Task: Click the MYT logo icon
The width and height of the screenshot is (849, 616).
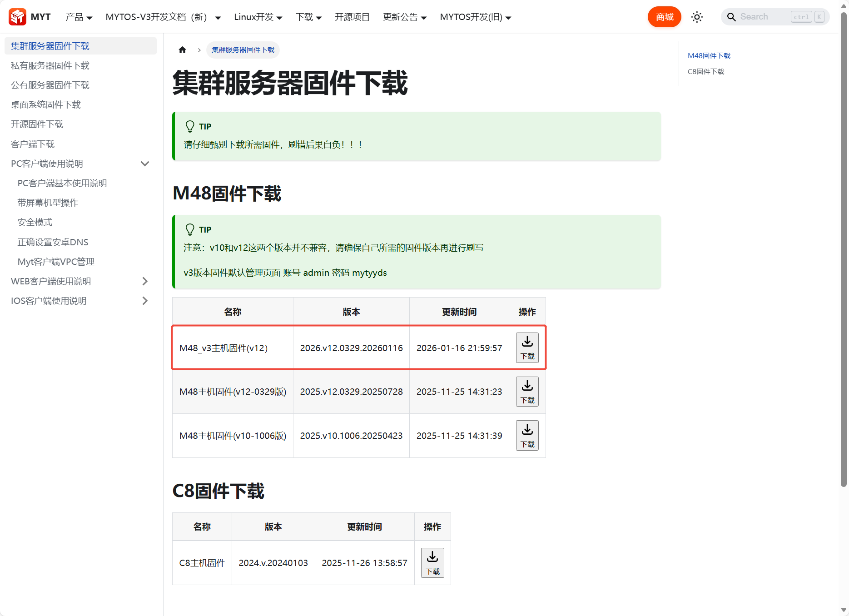Action: pyautogui.click(x=18, y=17)
